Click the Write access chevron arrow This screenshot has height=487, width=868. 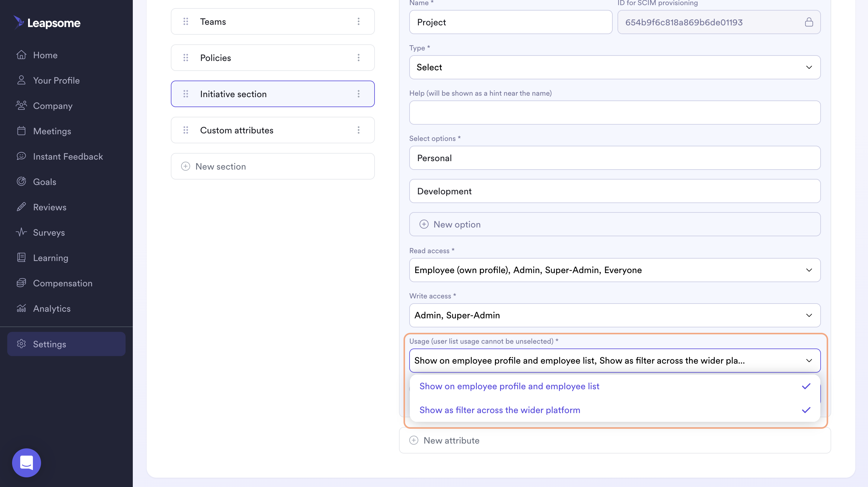[809, 315]
